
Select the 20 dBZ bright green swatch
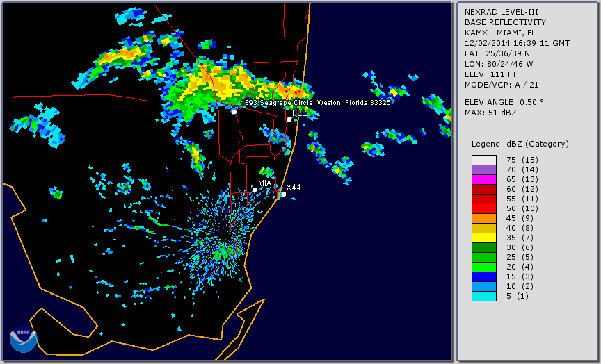pos(483,267)
